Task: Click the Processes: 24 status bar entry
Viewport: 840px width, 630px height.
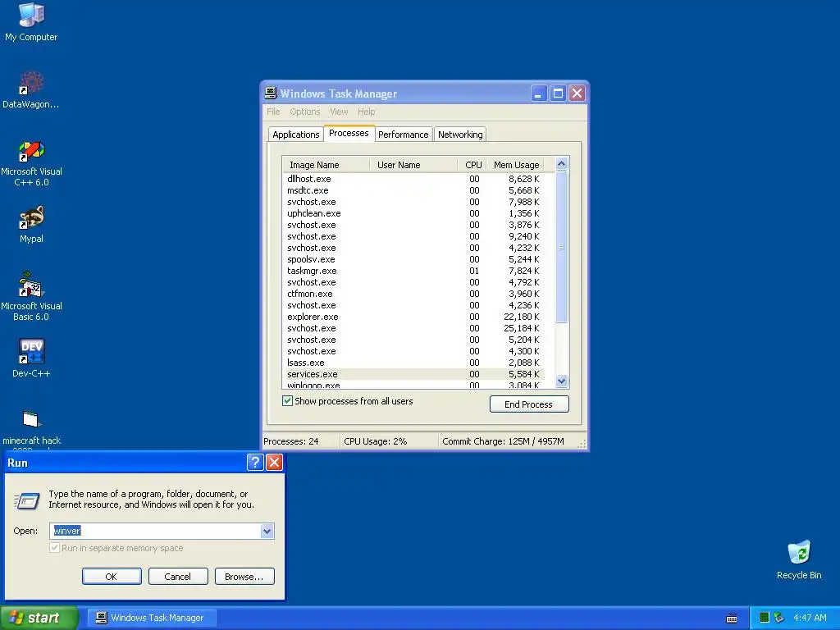Action: pos(300,441)
